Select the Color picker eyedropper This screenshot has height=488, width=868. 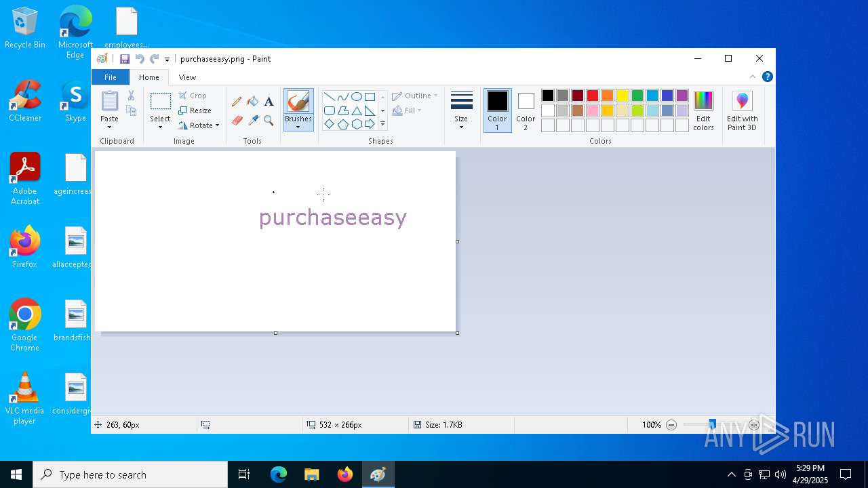click(x=253, y=121)
